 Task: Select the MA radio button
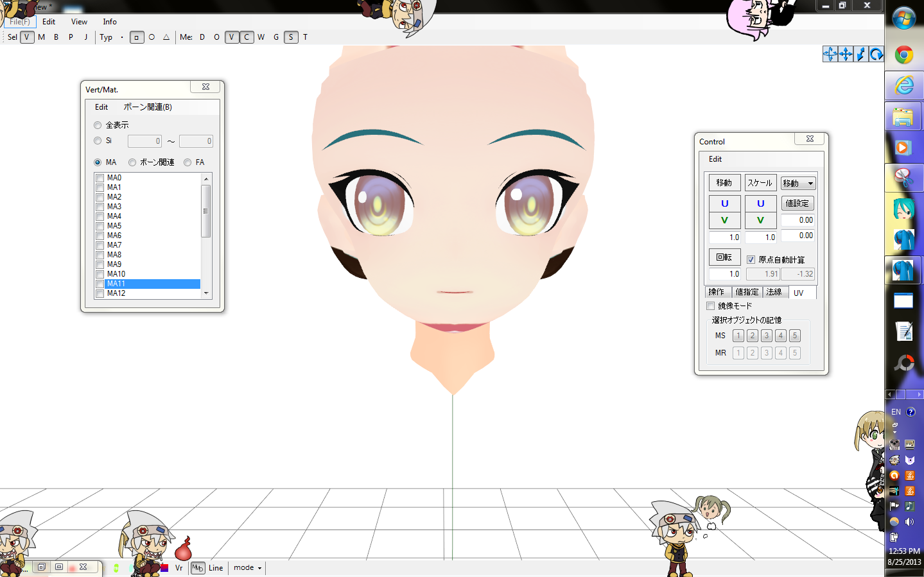click(x=98, y=162)
